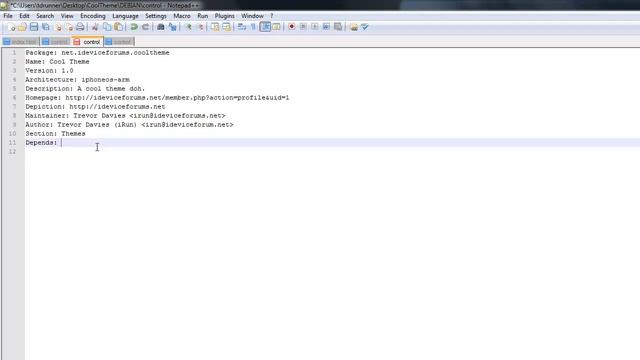Click the Stop Recording macro icon
The width and height of the screenshot is (640, 360).
[x=303, y=27]
